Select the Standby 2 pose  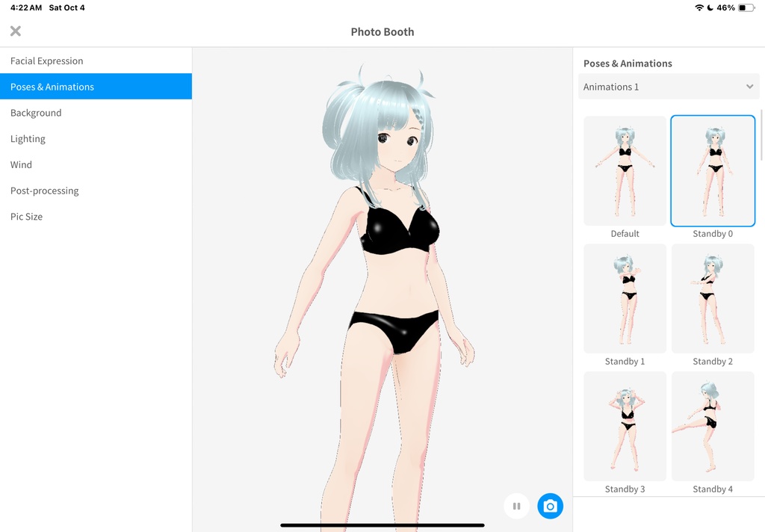click(712, 298)
